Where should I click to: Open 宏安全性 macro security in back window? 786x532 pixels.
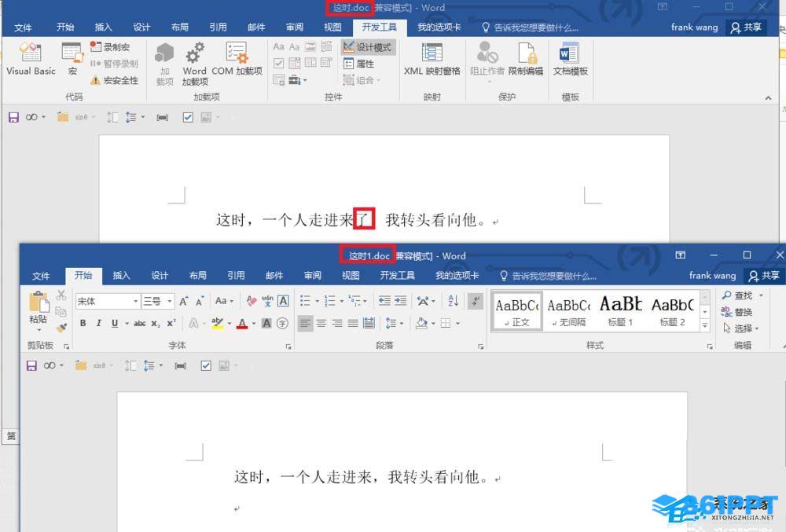tap(114, 80)
